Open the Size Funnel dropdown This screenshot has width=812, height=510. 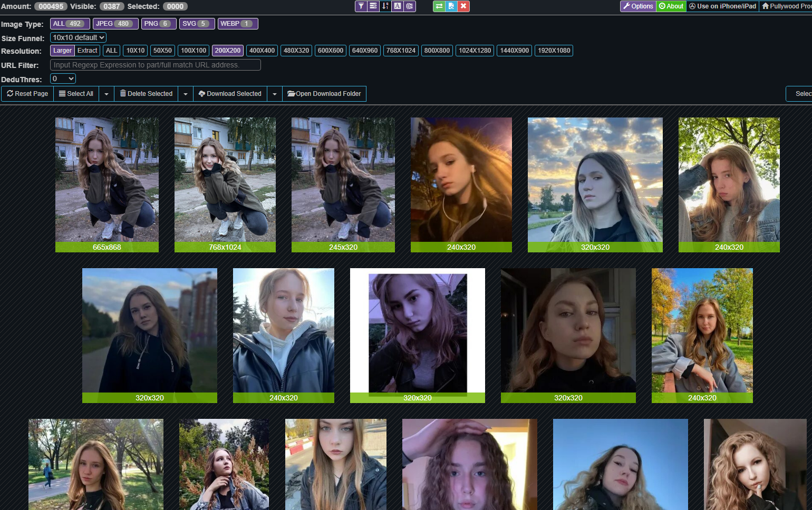pyautogui.click(x=79, y=37)
